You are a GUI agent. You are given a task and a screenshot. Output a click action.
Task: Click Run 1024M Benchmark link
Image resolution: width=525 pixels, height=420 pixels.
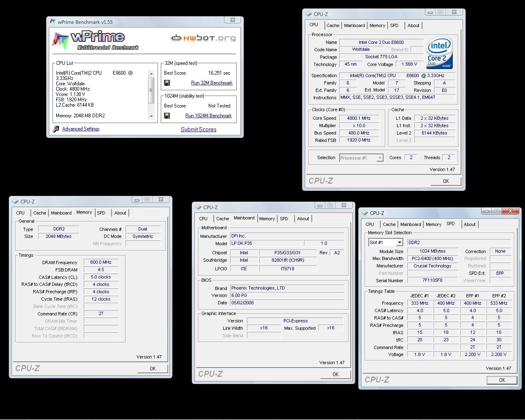(x=208, y=116)
